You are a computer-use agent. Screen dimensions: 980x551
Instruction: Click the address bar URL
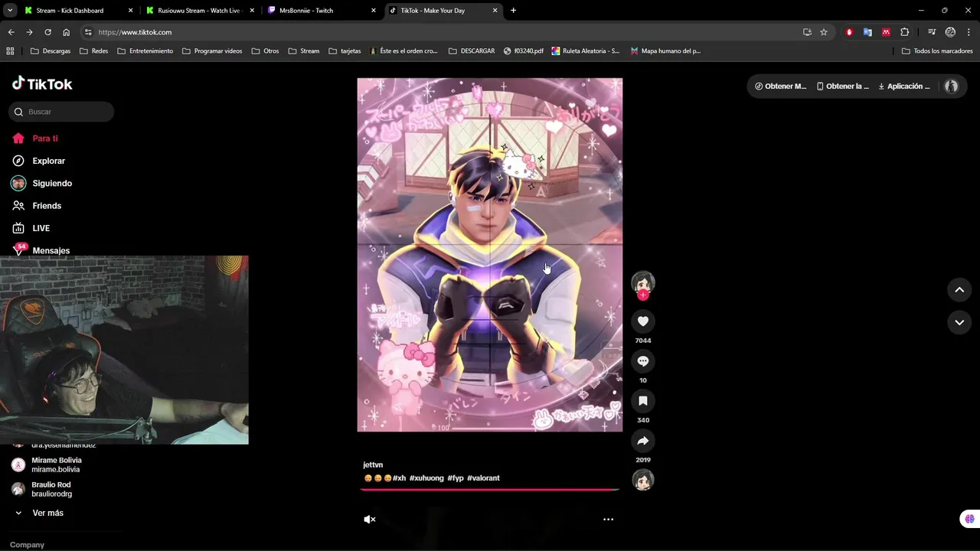135,32
